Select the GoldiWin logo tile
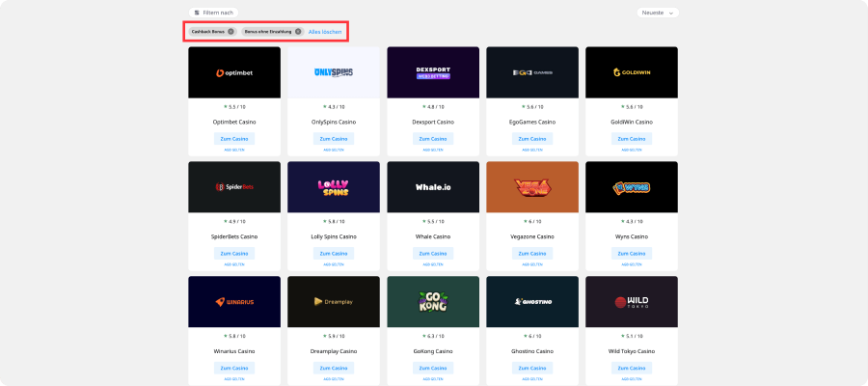This screenshot has width=868, height=386. [x=631, y=72]
